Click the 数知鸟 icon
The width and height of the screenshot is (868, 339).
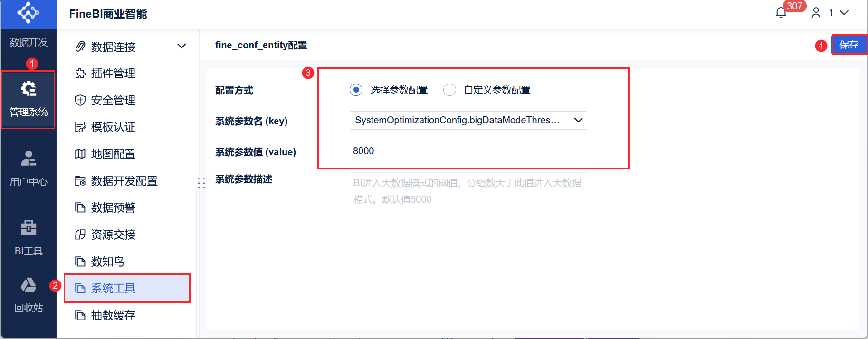(x=80, y=262)
